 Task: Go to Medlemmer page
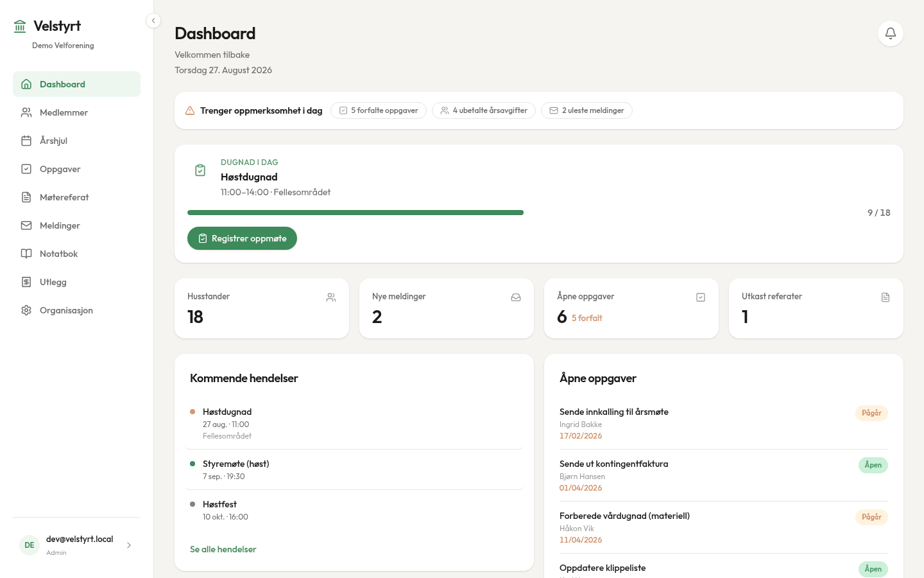pos(76,112)
